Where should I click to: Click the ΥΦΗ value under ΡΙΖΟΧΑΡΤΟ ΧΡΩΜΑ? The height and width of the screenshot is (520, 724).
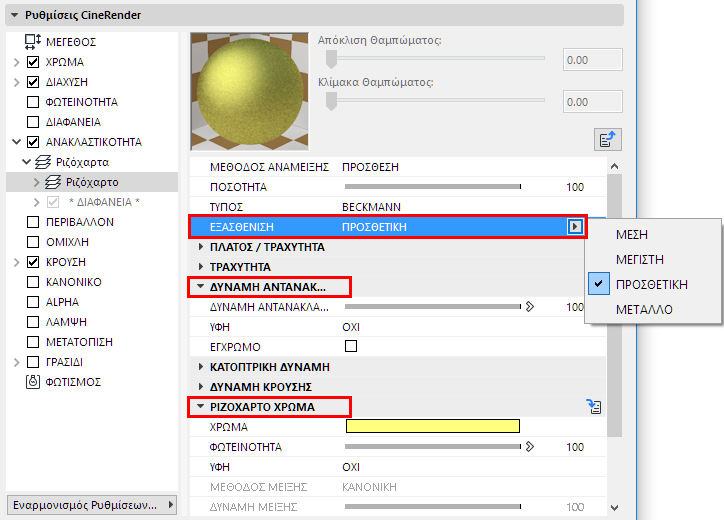click(351, 467)
